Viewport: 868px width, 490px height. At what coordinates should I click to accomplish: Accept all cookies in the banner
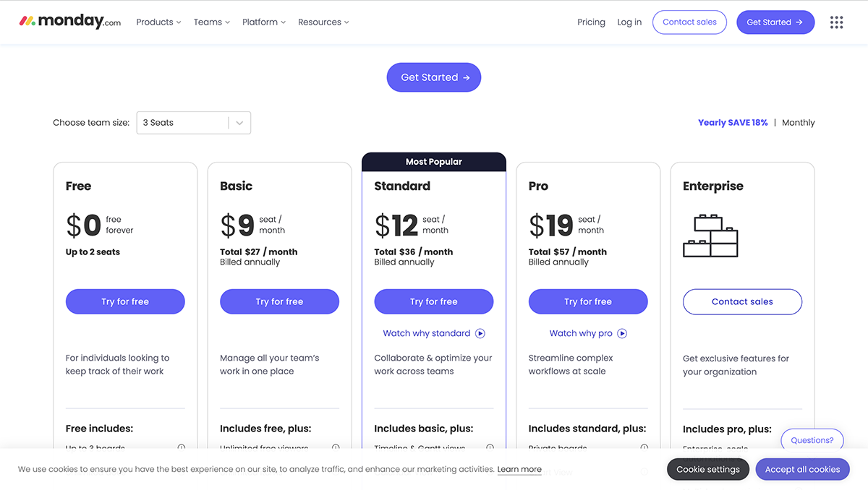point(802,469)
